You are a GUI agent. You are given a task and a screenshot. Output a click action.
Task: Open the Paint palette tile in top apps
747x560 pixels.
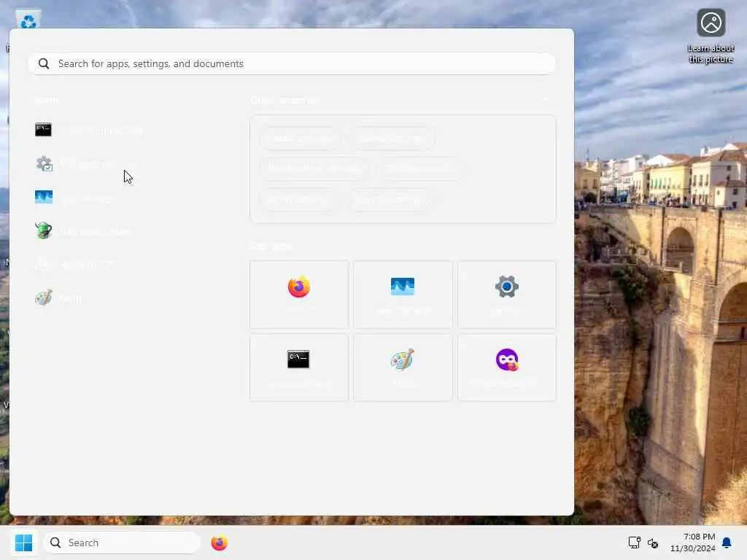(403, 367)
